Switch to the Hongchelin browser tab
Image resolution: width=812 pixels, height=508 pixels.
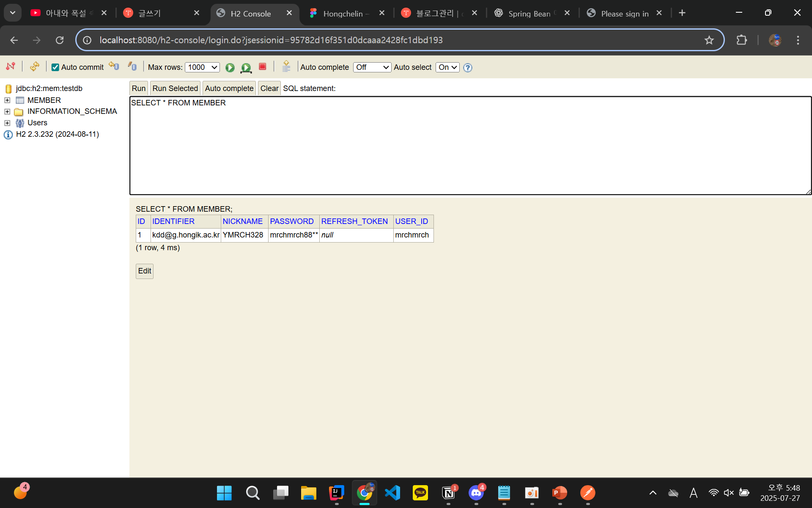tap(343, 14)
